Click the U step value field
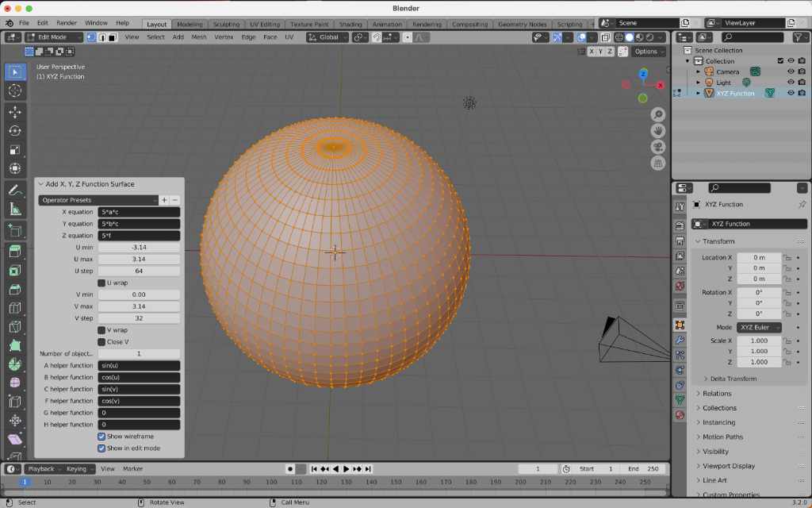Screen dimensions: 812x508 (x=139, y=271)
